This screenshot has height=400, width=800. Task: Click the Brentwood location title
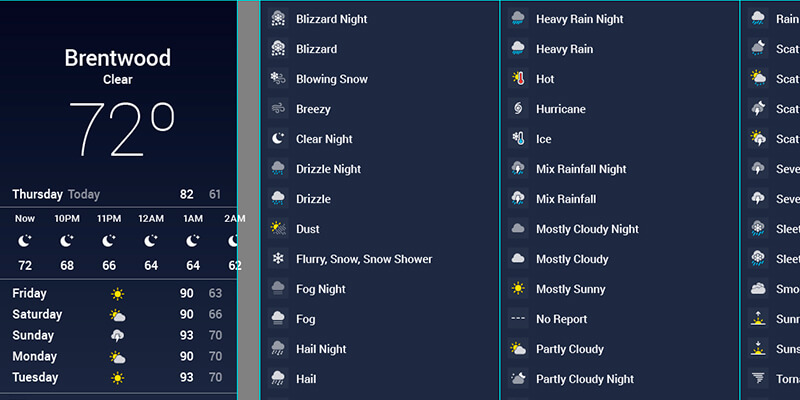(118, 58)
